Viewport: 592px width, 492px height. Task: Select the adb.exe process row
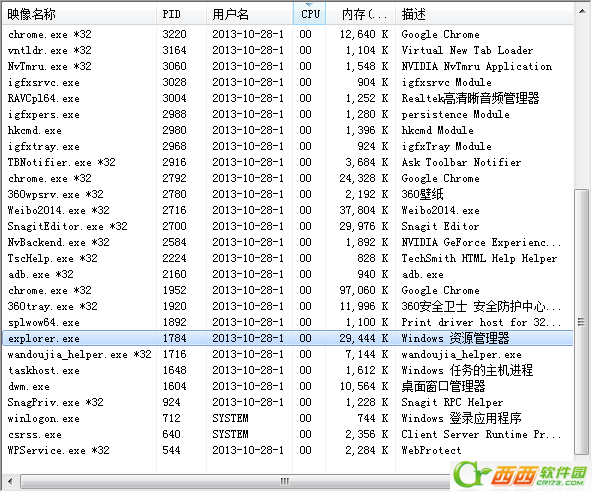tap(288, 274)
